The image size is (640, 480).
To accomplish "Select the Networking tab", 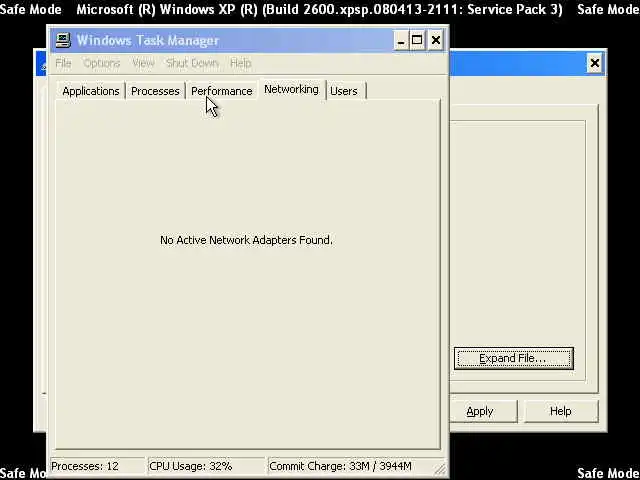I will (x=291, y=89).
